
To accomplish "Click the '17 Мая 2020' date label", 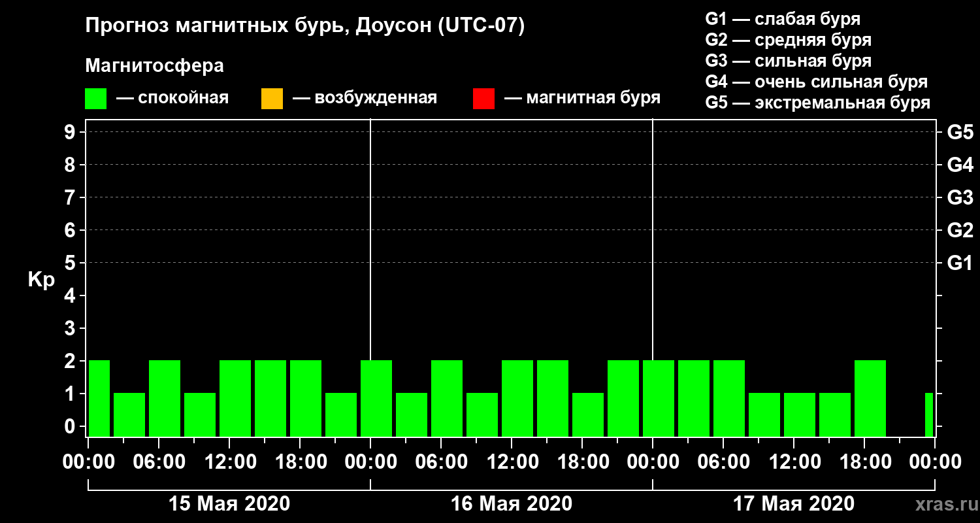I will (x=794, y=503).
